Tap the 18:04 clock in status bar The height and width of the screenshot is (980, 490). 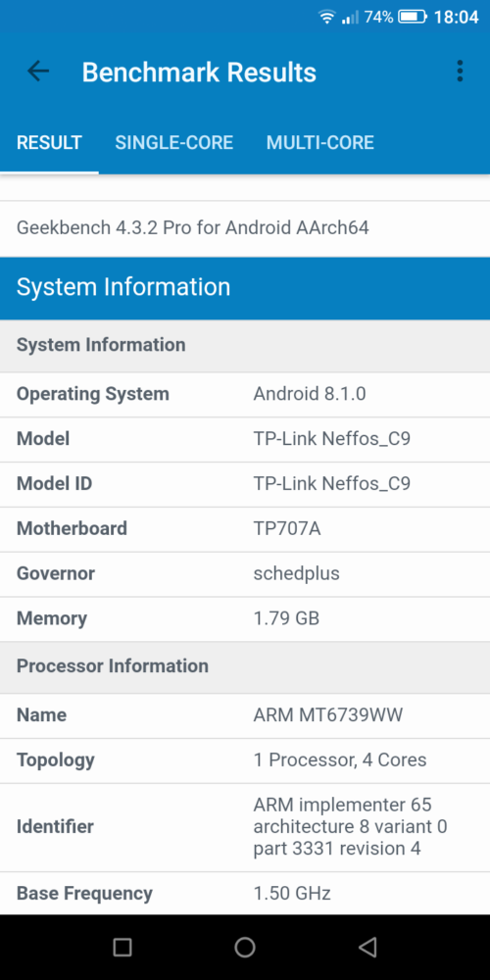[457, 17]
